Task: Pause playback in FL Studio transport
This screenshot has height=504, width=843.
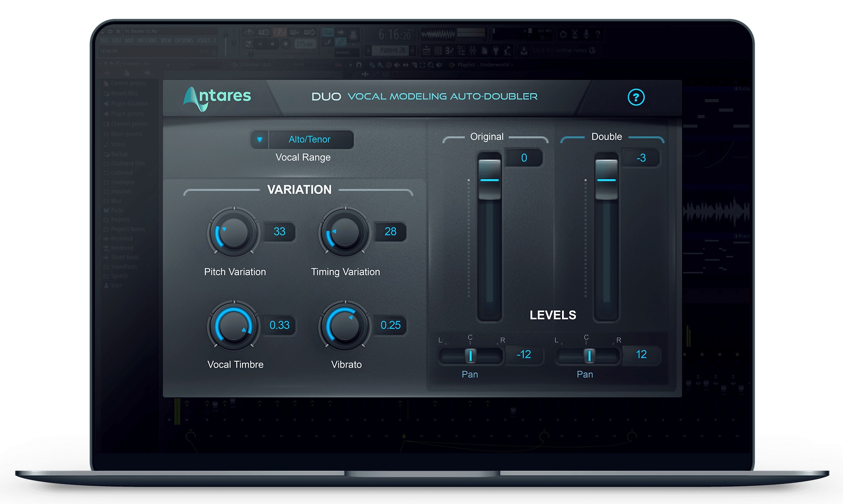Action: pos(260,44)
